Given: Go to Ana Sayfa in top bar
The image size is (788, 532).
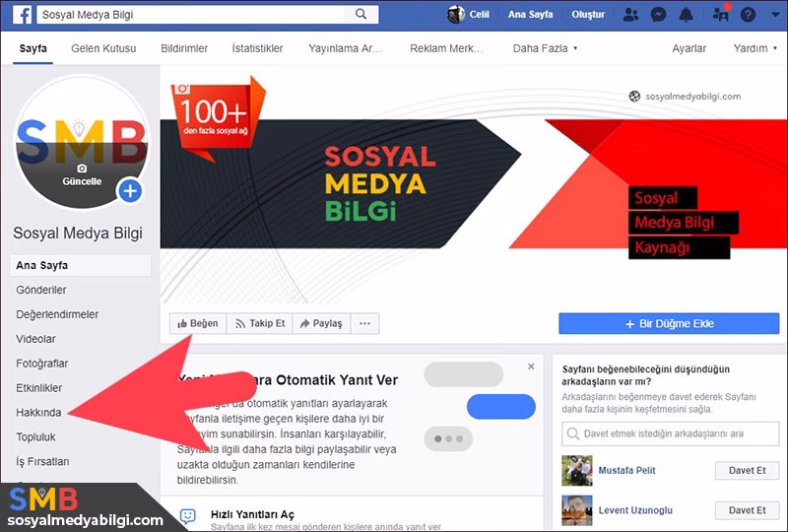Looking at the screenshot, I should (x=530, y=15).
